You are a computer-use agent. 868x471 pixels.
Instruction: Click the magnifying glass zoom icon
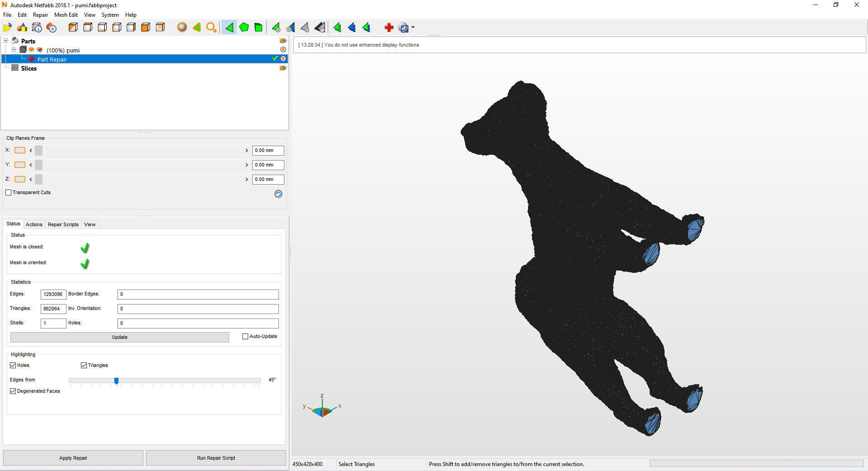tap(211, 28)
